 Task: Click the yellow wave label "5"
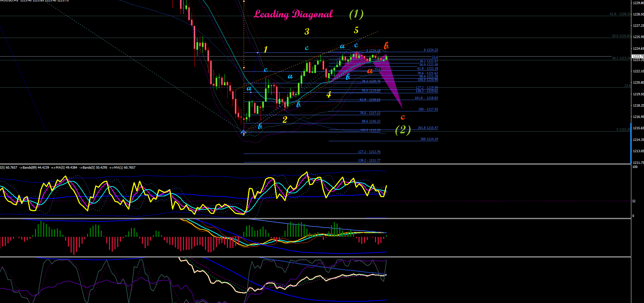coord(356,30)
